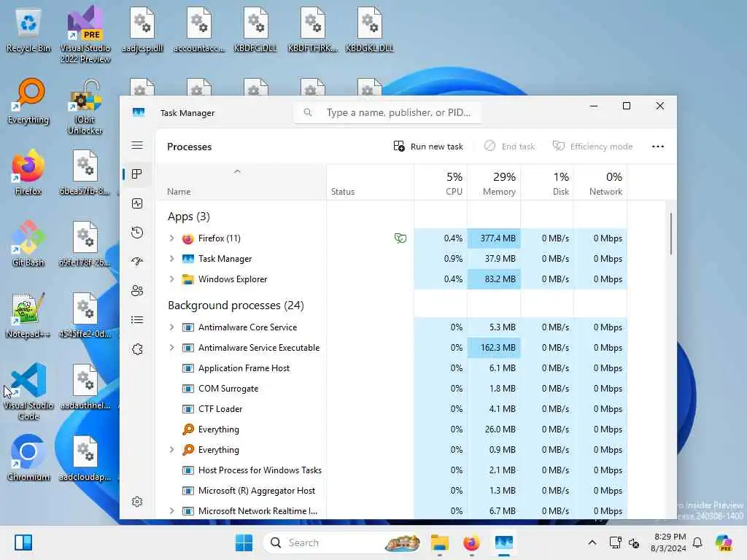Screen dimensions: 747x560
Task: Open the Users page icon in sidebar
Action: (137, 290)
